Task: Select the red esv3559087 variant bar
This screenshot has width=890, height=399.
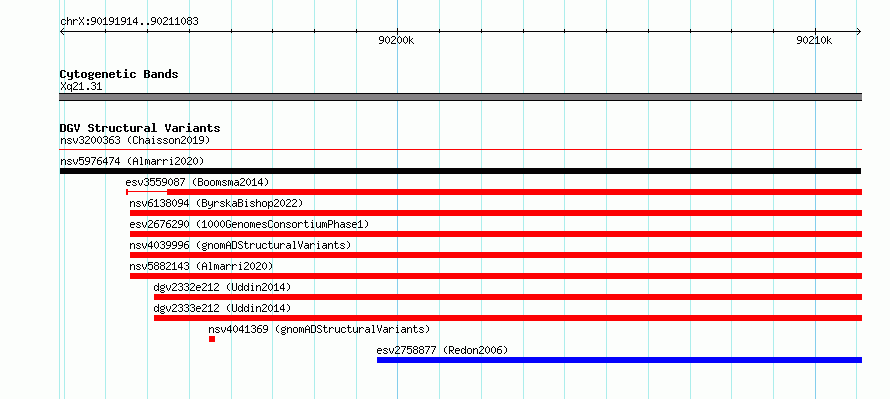Action: tap(494, 192)
